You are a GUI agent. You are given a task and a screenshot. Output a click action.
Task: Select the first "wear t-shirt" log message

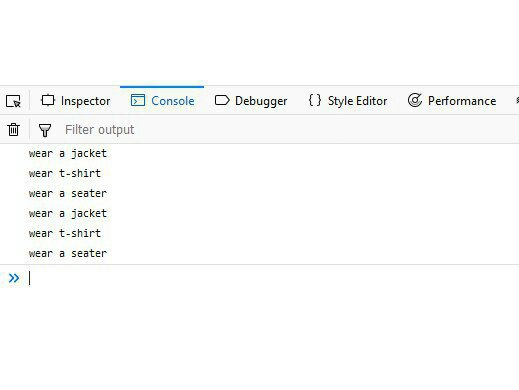(x=65, y=173)
